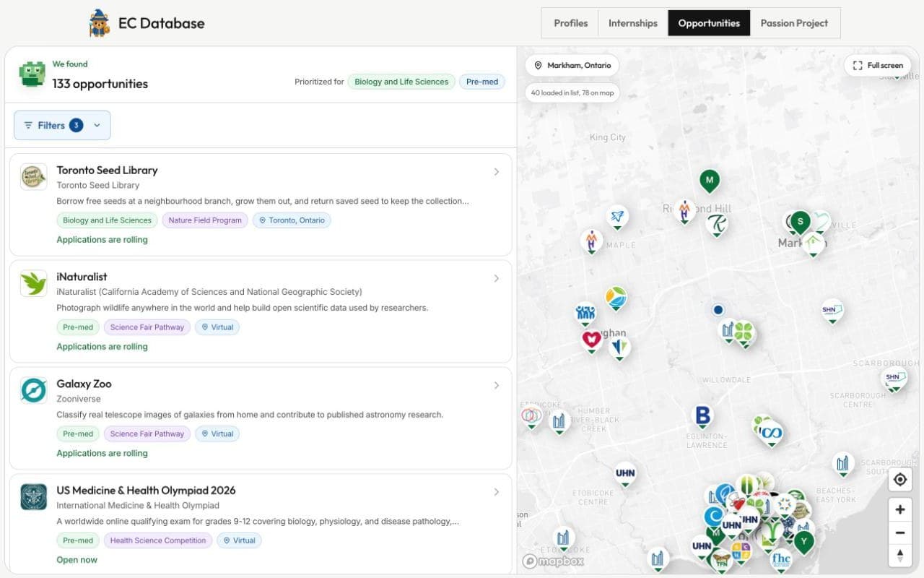Click the Pre-med priority chip in header

coord(482,82)
